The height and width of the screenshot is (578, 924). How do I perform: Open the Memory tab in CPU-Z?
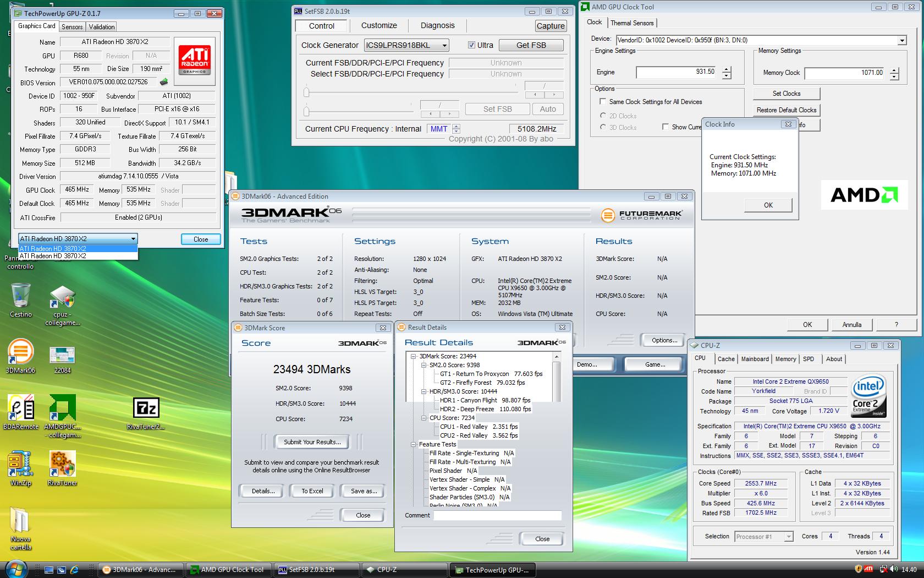pyautogui.click(x=785, y=359)
